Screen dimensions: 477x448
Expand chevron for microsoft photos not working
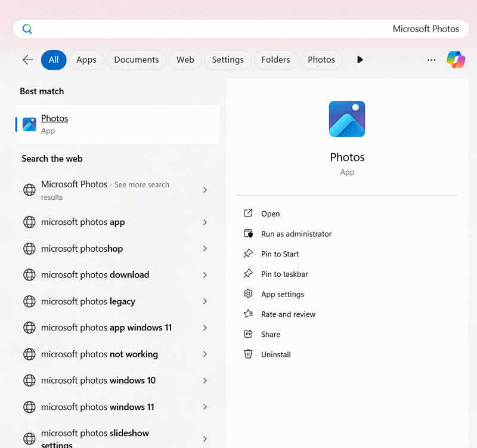tap(205, 354)
